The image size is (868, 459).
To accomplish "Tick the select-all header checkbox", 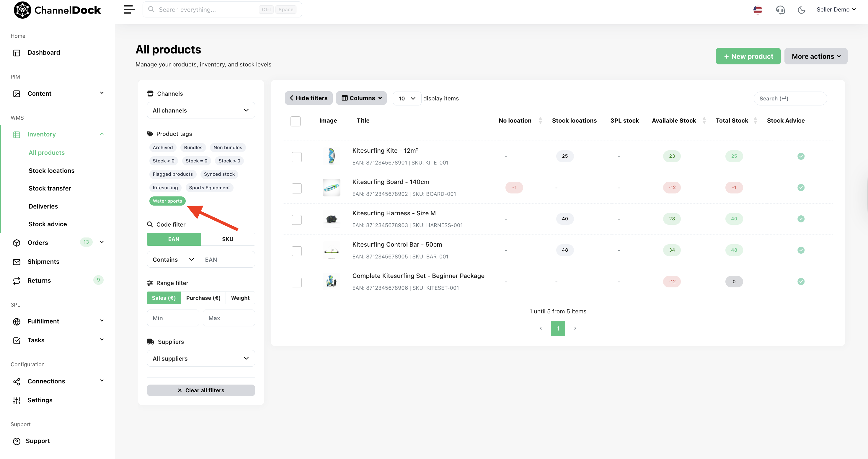I will point(295,121).
